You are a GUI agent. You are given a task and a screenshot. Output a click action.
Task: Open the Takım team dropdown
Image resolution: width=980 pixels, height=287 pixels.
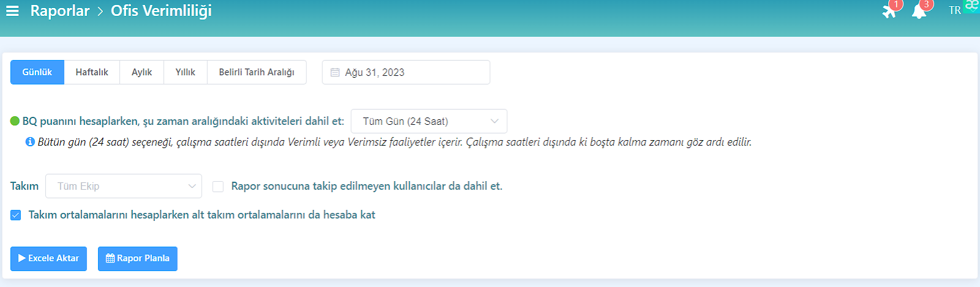[124, 186]
